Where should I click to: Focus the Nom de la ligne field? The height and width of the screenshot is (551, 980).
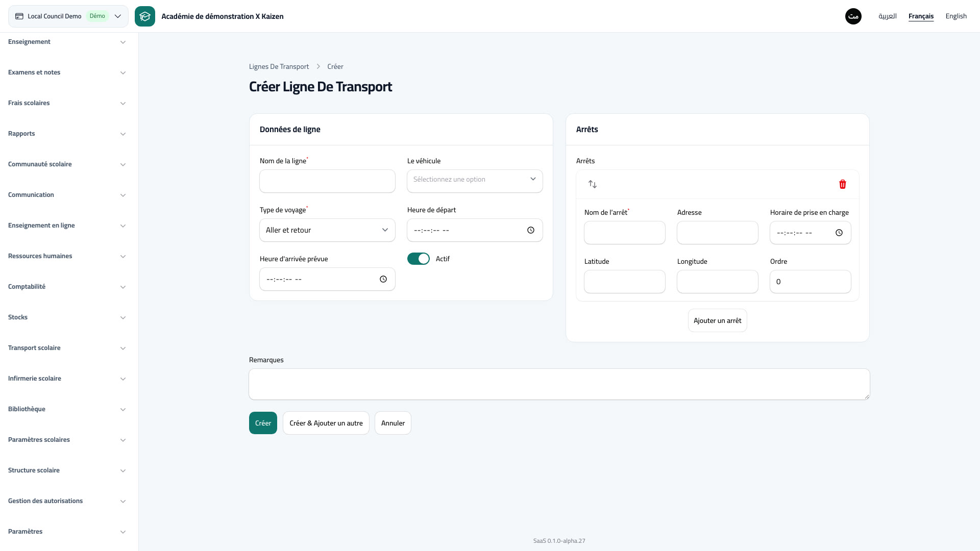pos(327,181)
